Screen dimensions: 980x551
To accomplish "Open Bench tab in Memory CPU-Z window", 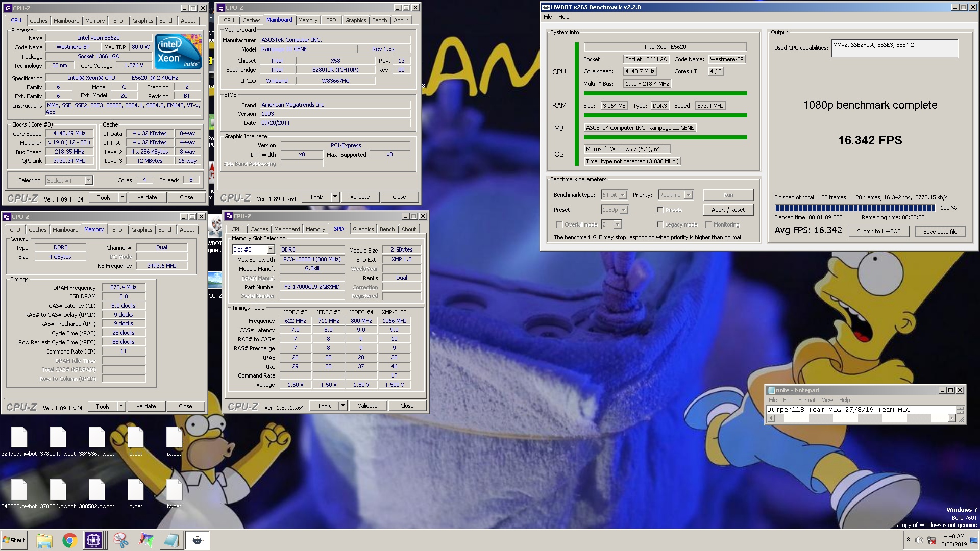I will pyautogui.click(x=165, y=230).
